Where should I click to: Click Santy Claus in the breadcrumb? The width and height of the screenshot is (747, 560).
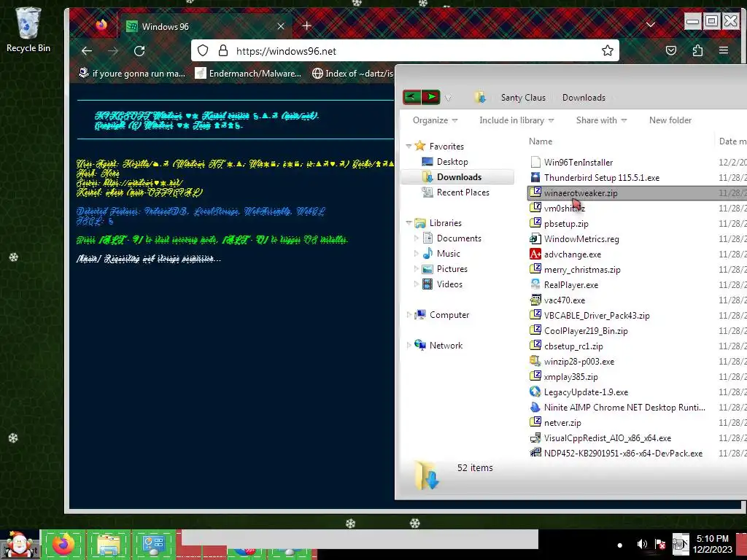point(523,97)
